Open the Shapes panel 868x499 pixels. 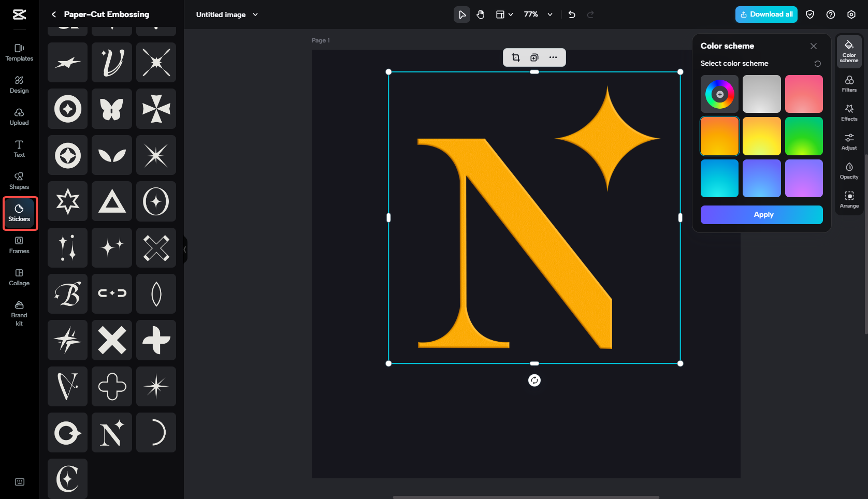[19, 180]
